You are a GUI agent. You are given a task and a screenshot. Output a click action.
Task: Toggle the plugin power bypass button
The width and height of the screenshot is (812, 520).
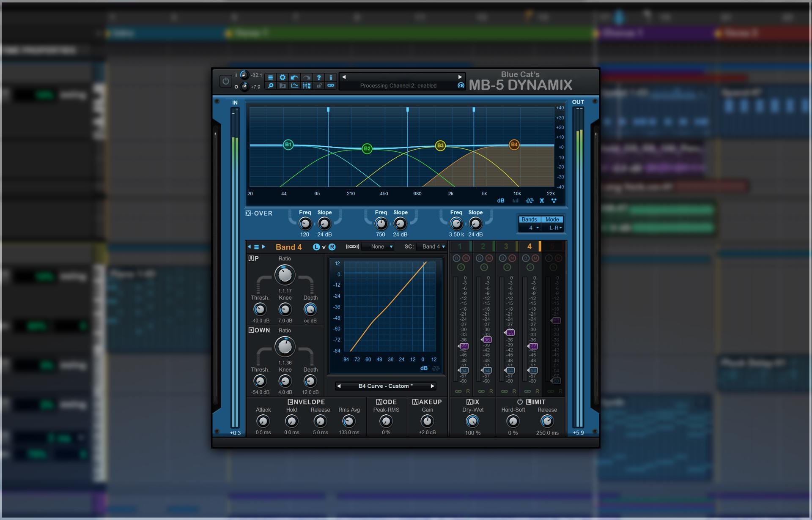tap(225, 81)
